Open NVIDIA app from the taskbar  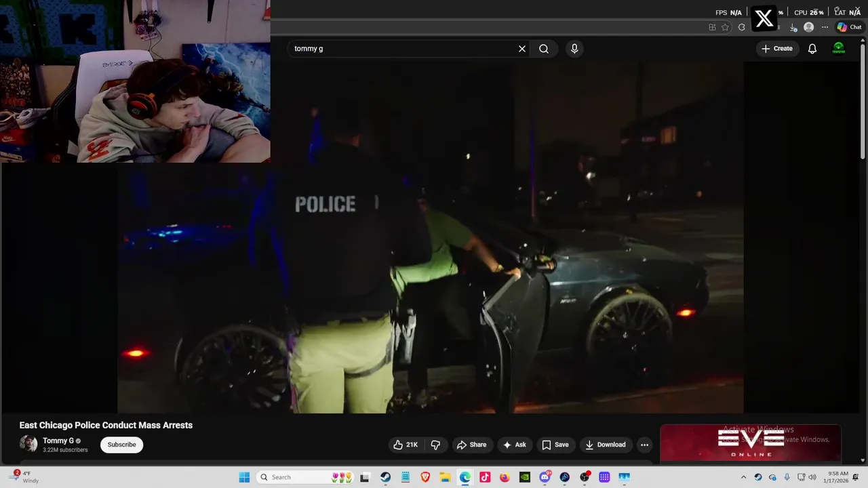point(525,477)
